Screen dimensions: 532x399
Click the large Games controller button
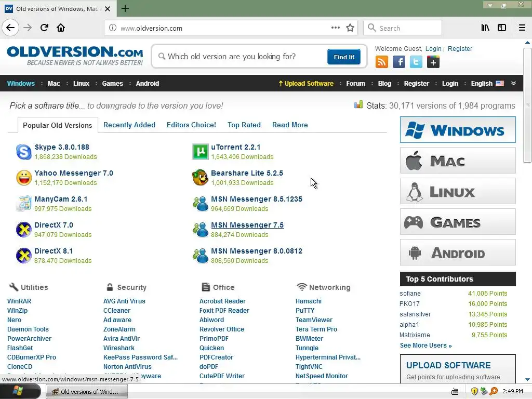point(458,221)
